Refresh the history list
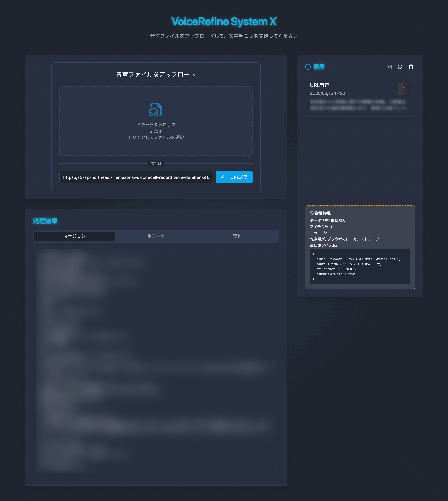The image size is (448, 501). [399, 67]
